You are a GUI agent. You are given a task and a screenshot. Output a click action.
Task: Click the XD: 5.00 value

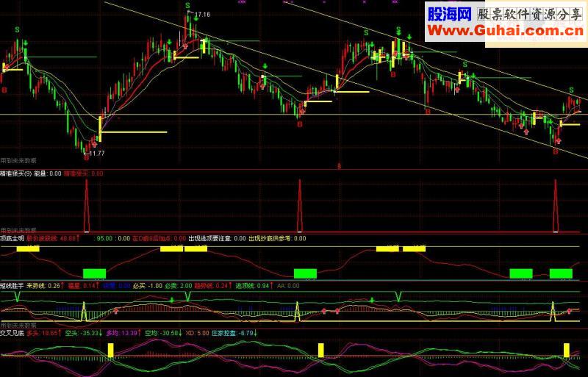pyautogui.click(x=197, y=333)
